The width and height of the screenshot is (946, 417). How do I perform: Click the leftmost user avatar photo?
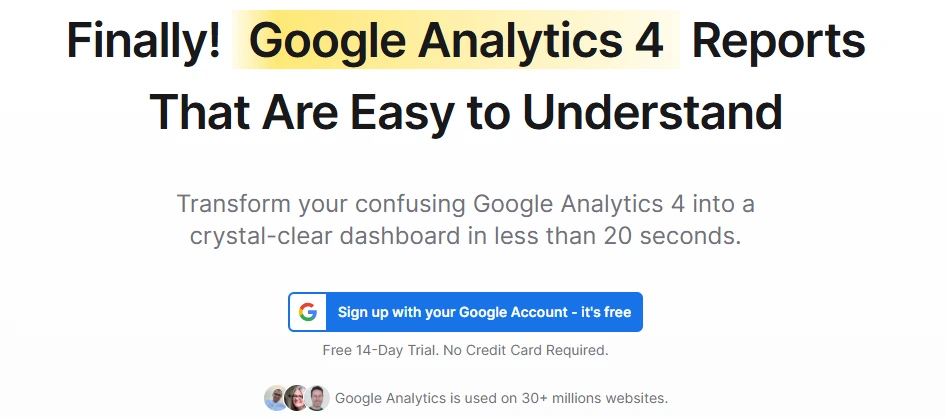tap(276, 398)
